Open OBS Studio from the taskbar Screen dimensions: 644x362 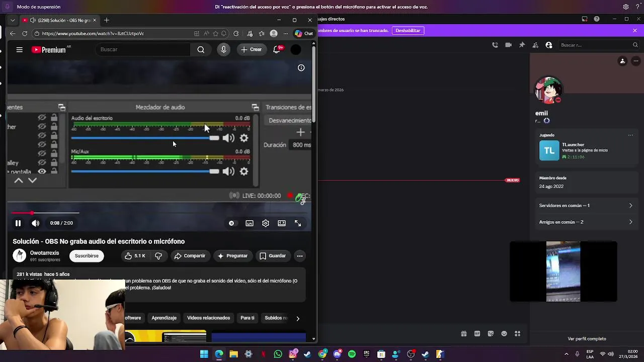tap(411, 354)
